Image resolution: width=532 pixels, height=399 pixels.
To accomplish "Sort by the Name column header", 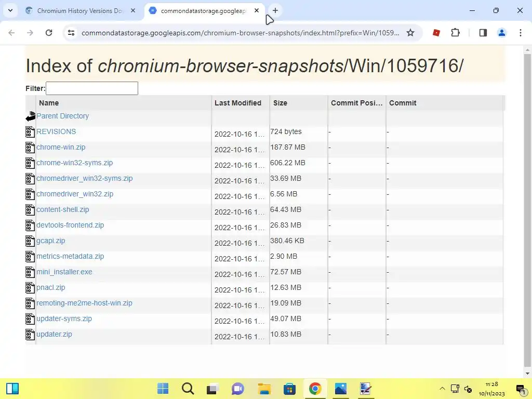I will 124,103.
